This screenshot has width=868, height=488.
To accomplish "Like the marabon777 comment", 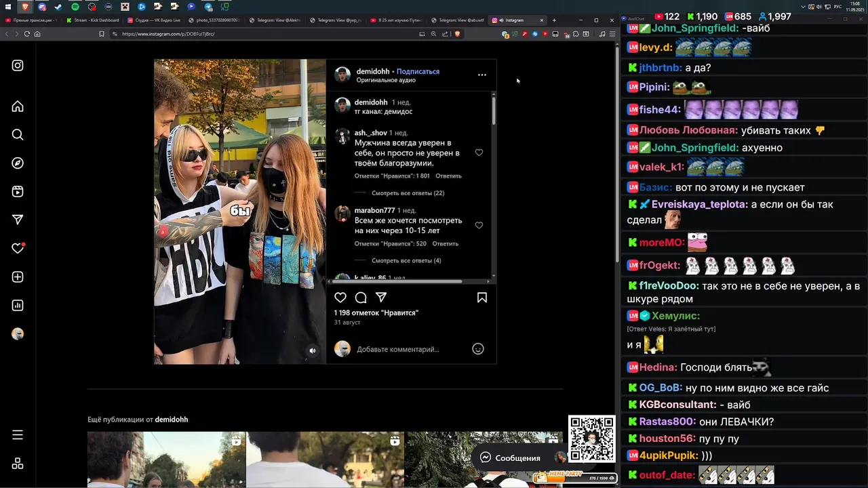I will [x=479, y=225].
